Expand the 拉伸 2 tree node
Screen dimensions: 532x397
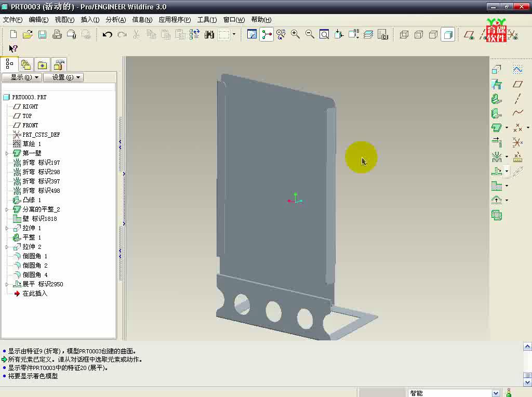[7, 247]
